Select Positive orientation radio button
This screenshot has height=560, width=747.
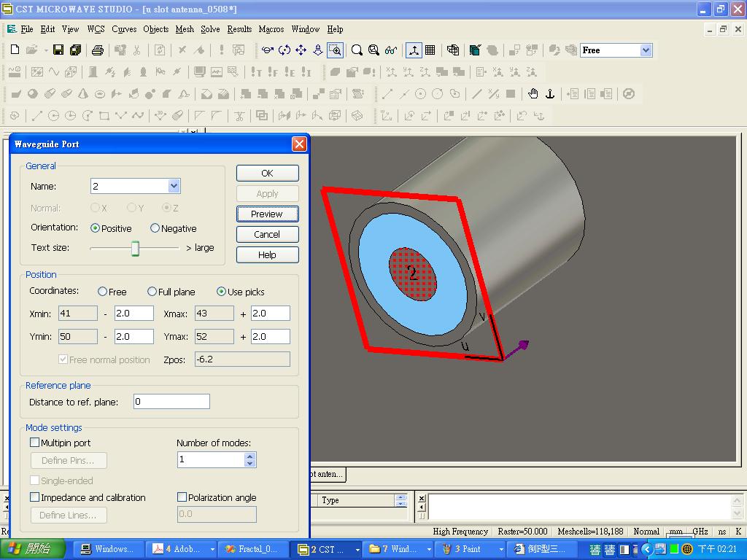point(95,228)
